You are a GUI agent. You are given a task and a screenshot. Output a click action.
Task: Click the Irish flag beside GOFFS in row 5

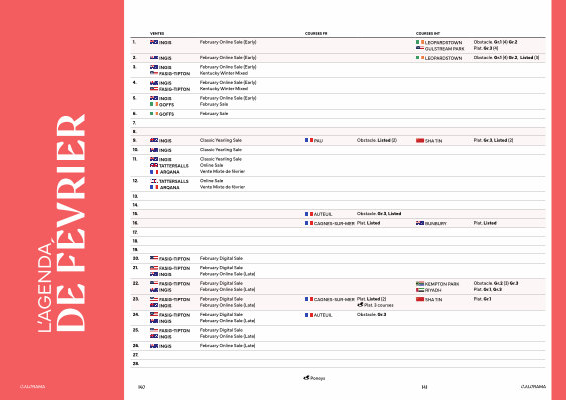click(154, 104)
